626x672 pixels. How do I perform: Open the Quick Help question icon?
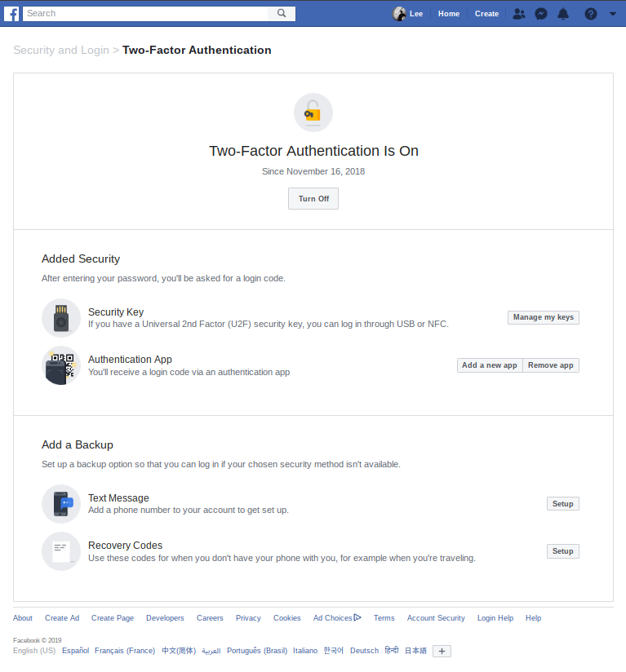coord(591,14)
